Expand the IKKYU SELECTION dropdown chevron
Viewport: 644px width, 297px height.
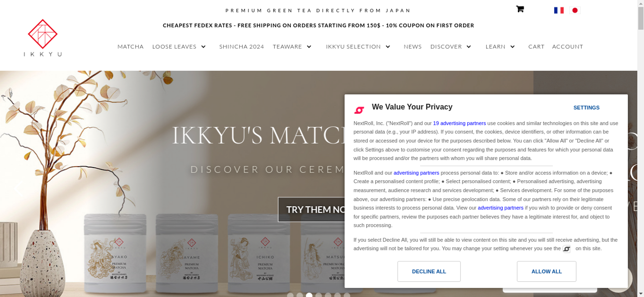[388, 47]
